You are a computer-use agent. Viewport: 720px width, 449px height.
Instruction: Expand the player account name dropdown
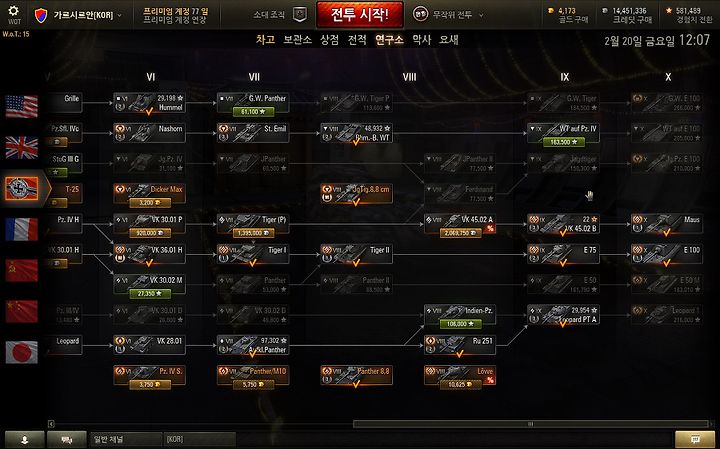coord(79,15)
